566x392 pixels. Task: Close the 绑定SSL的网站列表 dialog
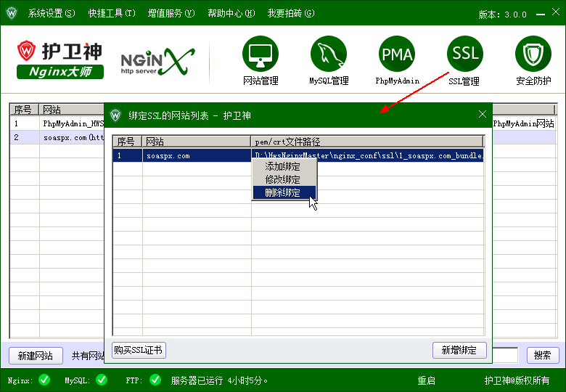pyautogui.click(x=483, y=115)
